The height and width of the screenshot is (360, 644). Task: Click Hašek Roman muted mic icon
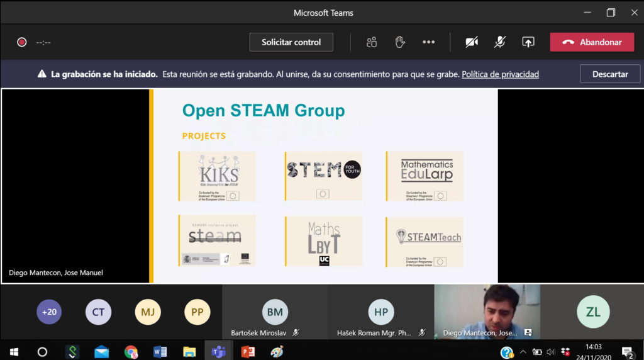pos(422,333)
